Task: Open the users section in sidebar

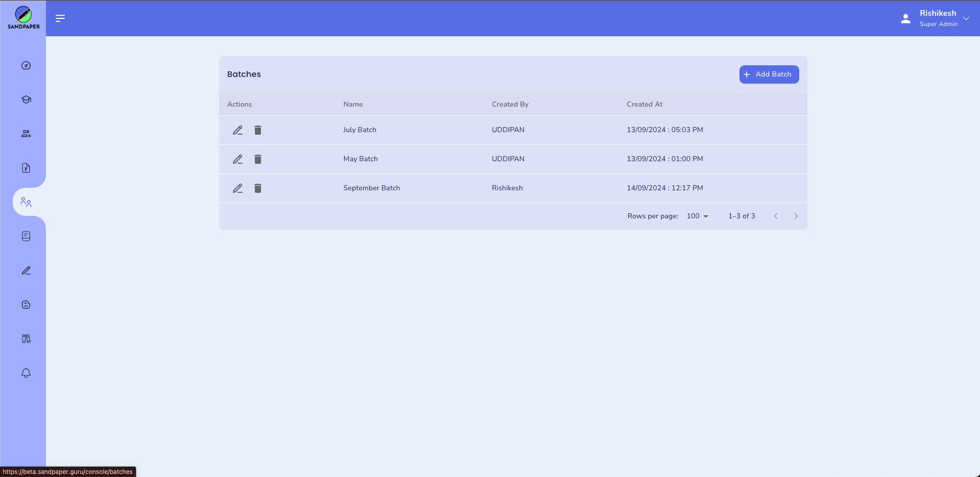Action: coord(26,133)
